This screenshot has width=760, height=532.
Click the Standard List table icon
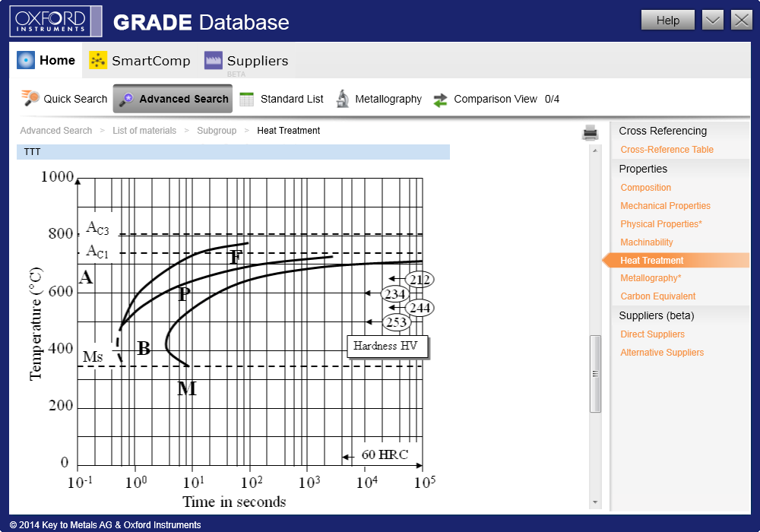(x=247, y=99)
